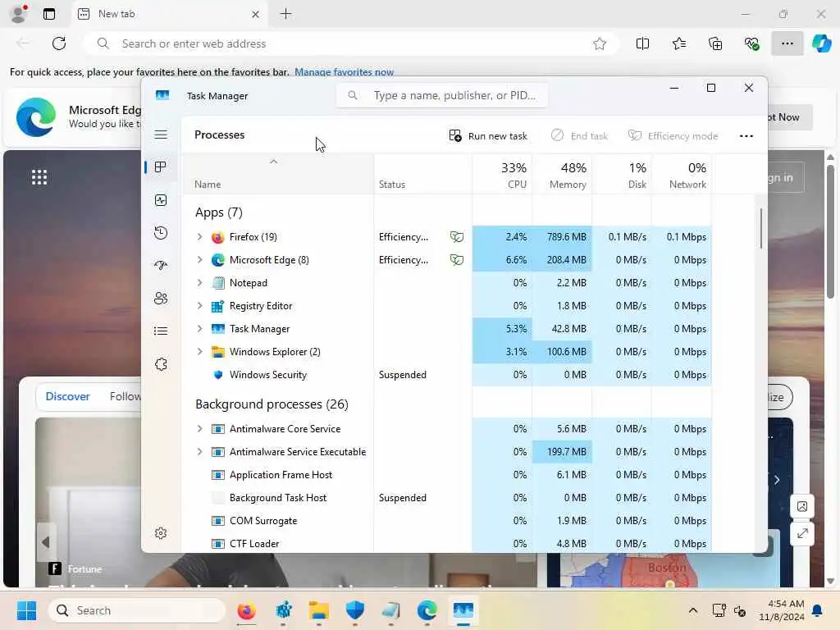The image size is (840, 630).
Task: Sort processes by CPU column
Action: tap(503, 175)
